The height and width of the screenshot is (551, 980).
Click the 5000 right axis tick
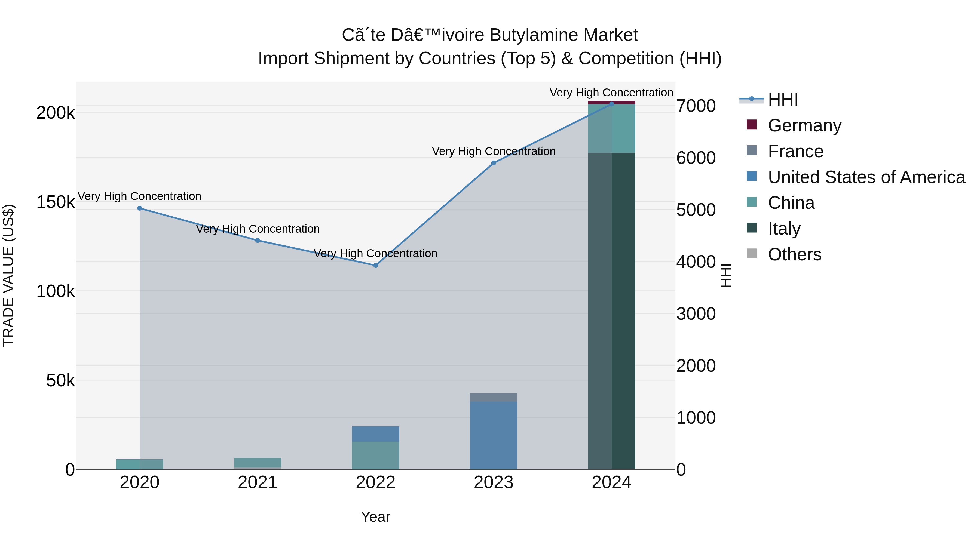pos(696,210)
